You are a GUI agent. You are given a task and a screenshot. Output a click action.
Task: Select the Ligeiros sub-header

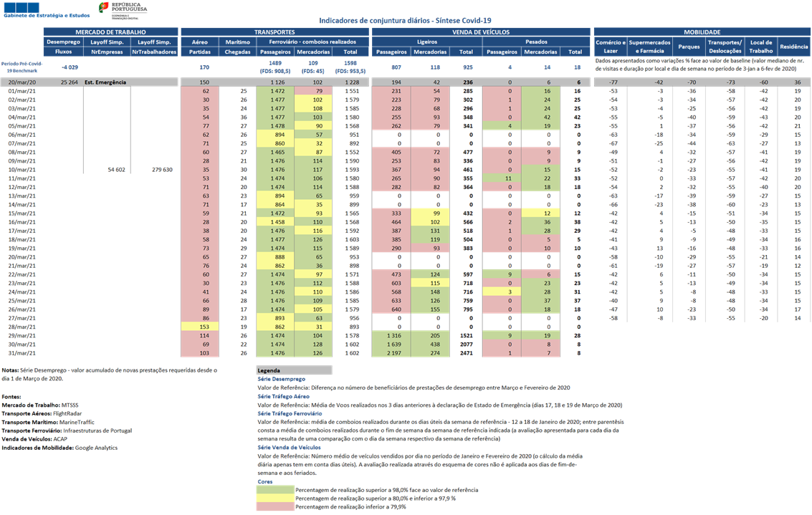coord(427,42)
